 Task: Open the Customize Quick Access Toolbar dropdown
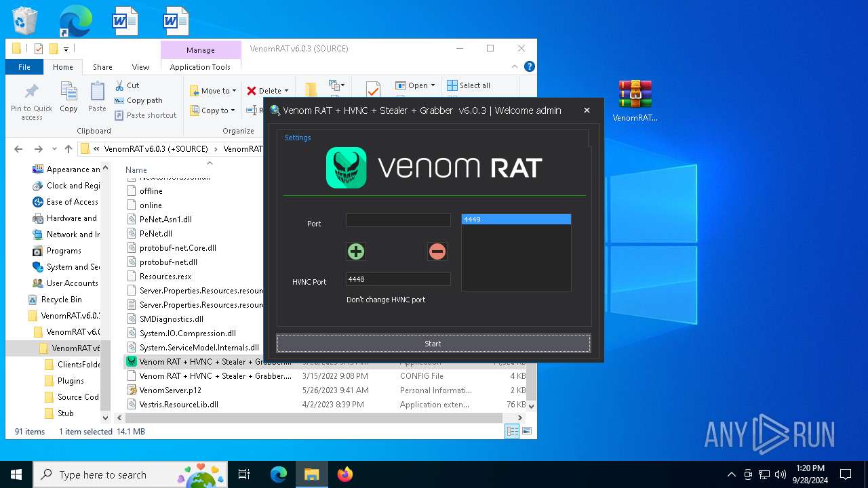[66, 49]
